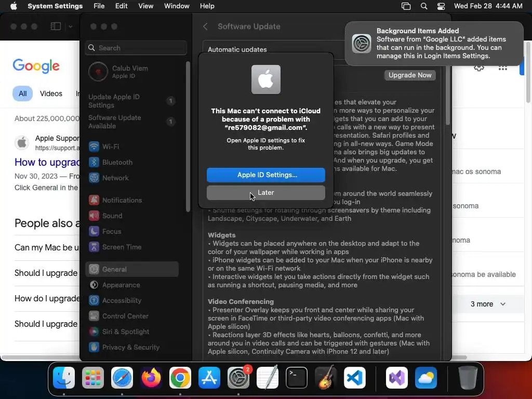The width and height of the screenshot is (532, 399).
Task: Click the Stage Manager windows icon in menu bar
Action: coord(406,6)
